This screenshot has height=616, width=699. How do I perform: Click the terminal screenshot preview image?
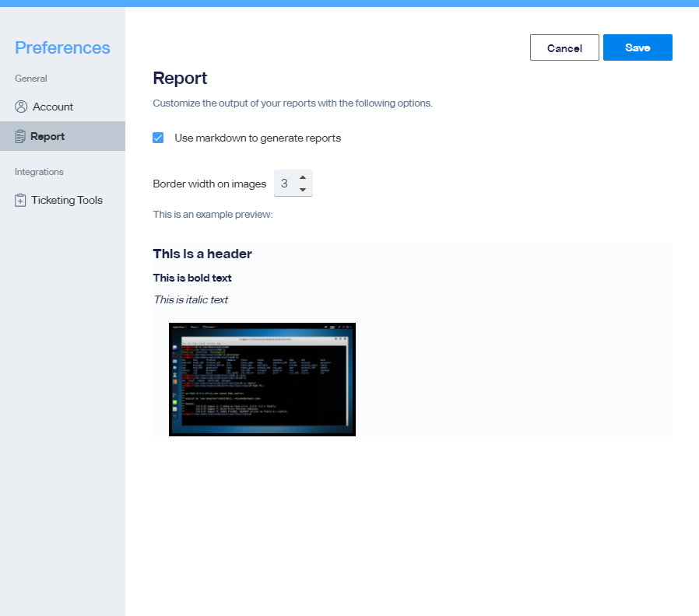click(x=262, y=380)
